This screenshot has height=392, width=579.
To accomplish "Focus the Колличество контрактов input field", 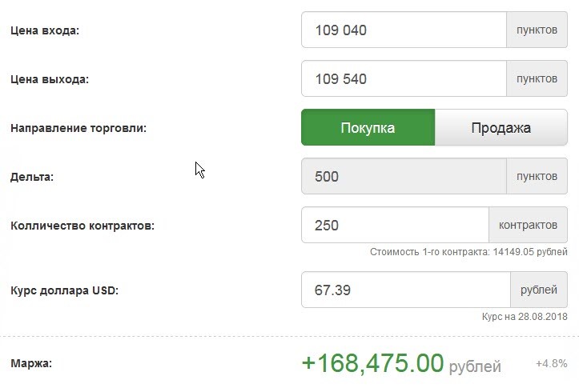I will tap(395, 226).
